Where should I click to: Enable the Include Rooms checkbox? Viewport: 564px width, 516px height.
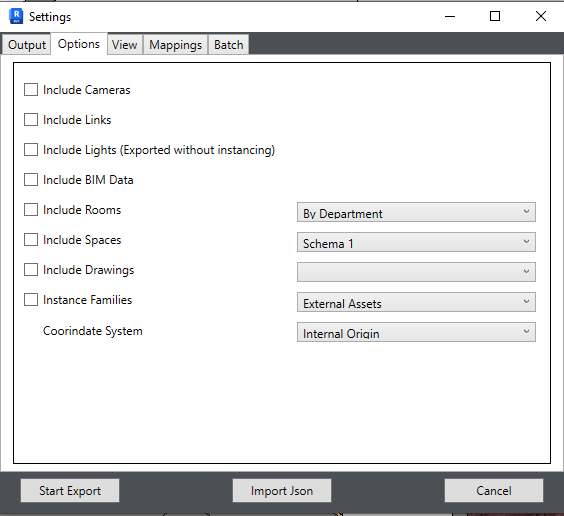point(31,210)
